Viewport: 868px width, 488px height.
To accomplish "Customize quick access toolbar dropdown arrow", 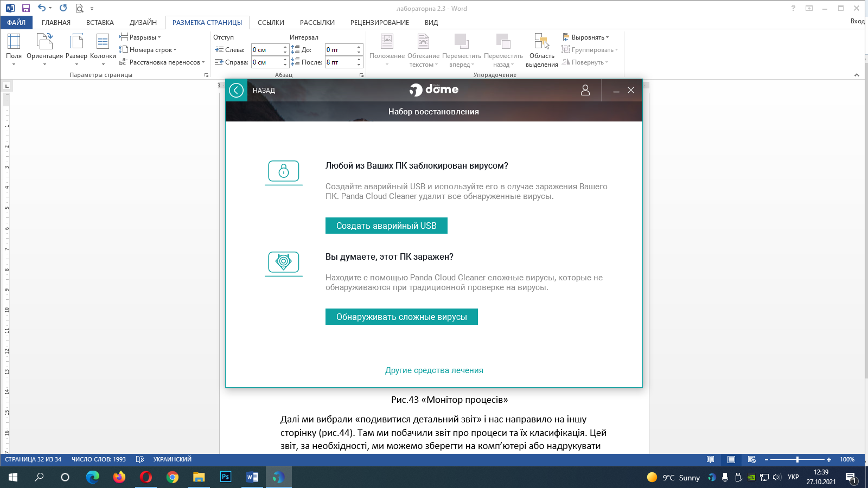I will point(92,9).
